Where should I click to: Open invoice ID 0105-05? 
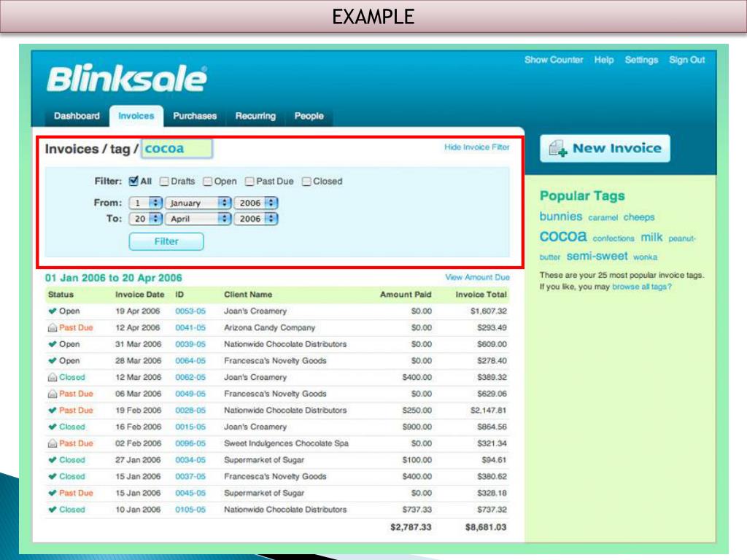190,510
